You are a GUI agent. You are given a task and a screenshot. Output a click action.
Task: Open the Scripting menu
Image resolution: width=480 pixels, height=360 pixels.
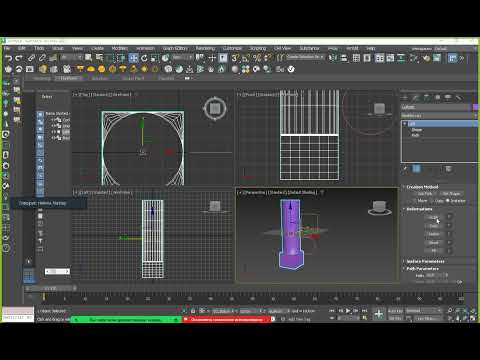[x=258, y=49]
